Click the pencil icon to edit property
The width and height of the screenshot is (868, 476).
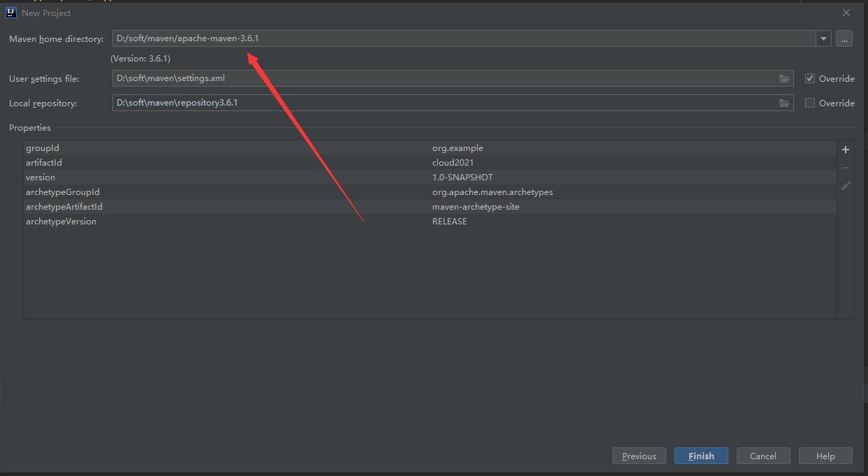point(846,185)
